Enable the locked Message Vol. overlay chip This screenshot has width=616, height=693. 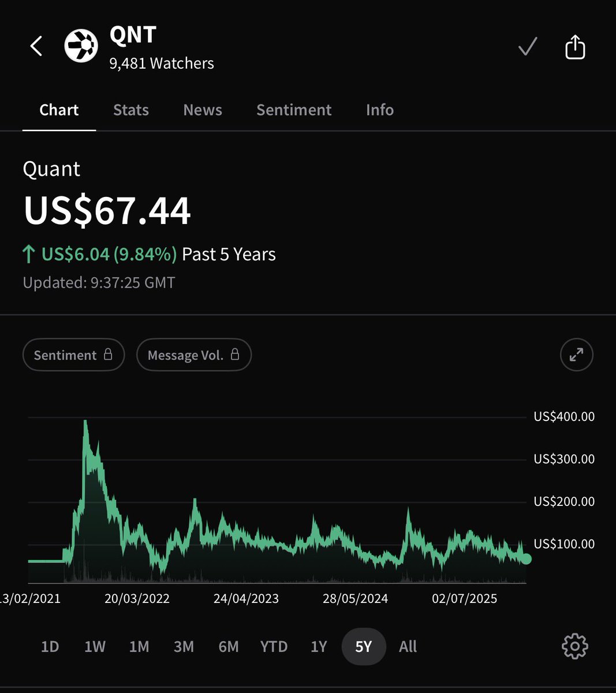click(x=194, y=355)
